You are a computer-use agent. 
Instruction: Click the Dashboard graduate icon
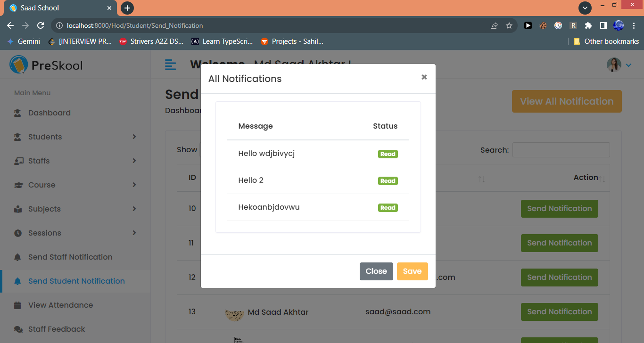18,113
